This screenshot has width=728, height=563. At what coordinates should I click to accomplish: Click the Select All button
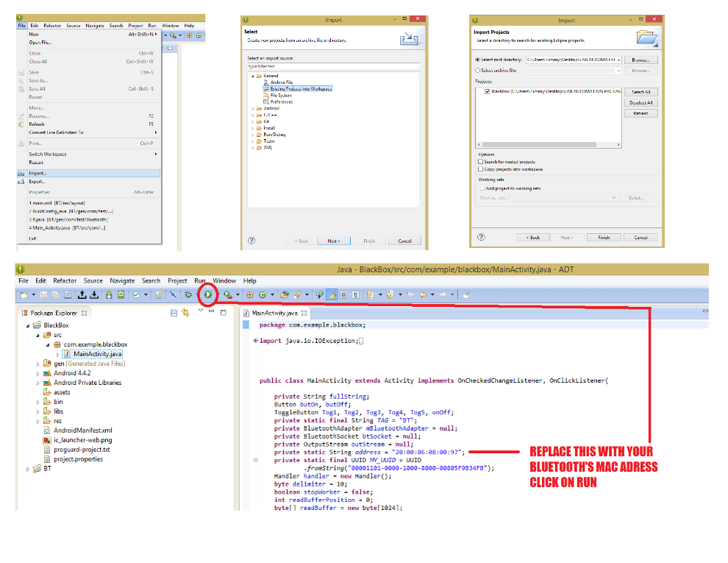pyautogui.click(x=640, y=92)
